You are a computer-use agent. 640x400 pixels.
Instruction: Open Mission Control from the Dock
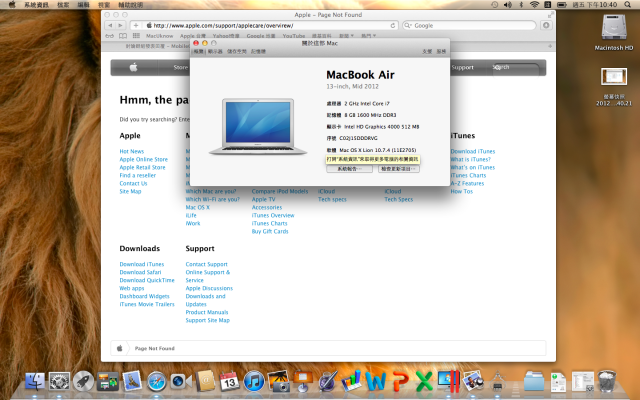pos(108,382)
